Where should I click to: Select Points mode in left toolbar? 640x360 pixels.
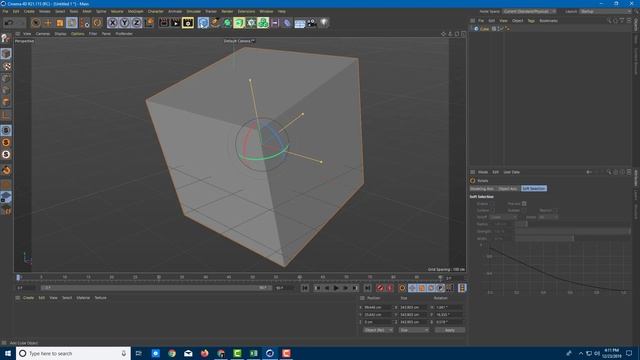6,78
